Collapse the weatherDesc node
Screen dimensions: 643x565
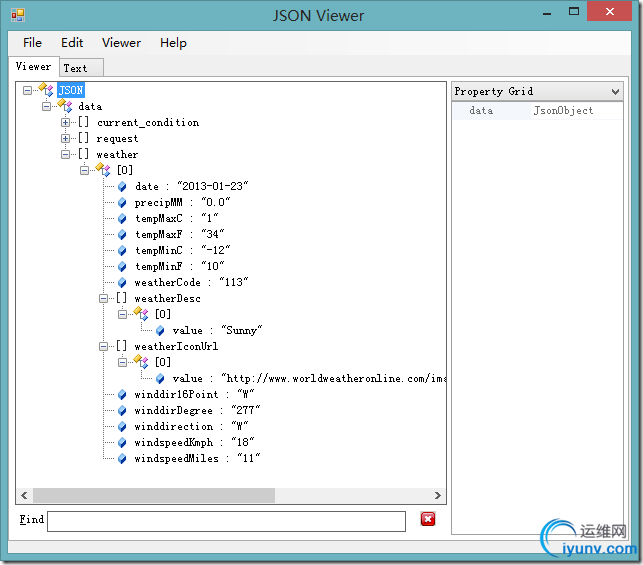tap(104, 299)
